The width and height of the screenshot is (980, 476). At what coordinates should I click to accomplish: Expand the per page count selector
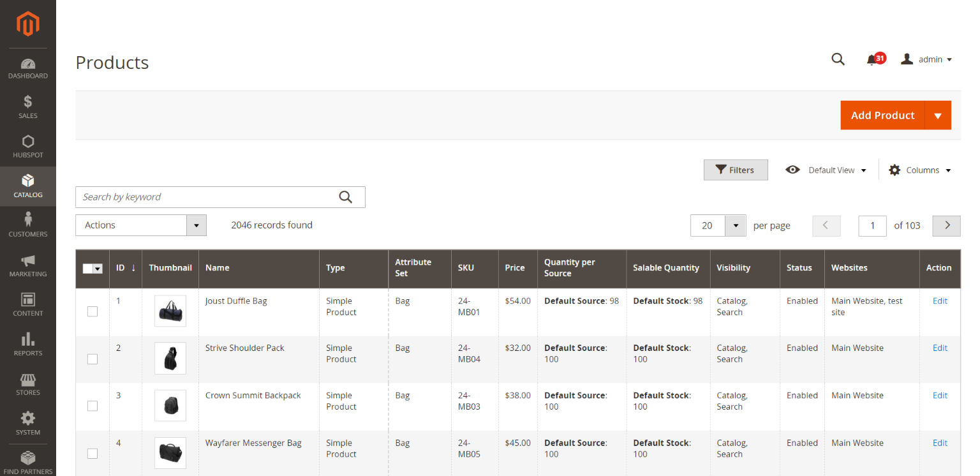736,225
